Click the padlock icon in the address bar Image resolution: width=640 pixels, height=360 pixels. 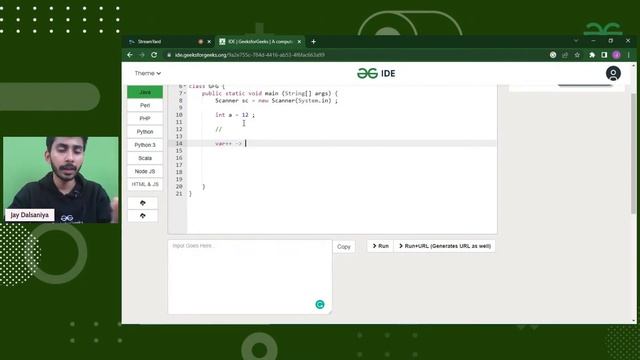point(169,55)
